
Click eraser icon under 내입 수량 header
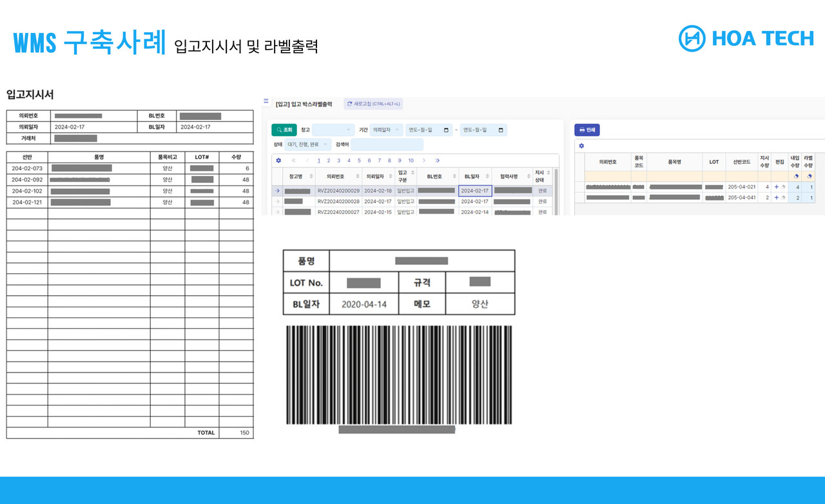(795, 176)
